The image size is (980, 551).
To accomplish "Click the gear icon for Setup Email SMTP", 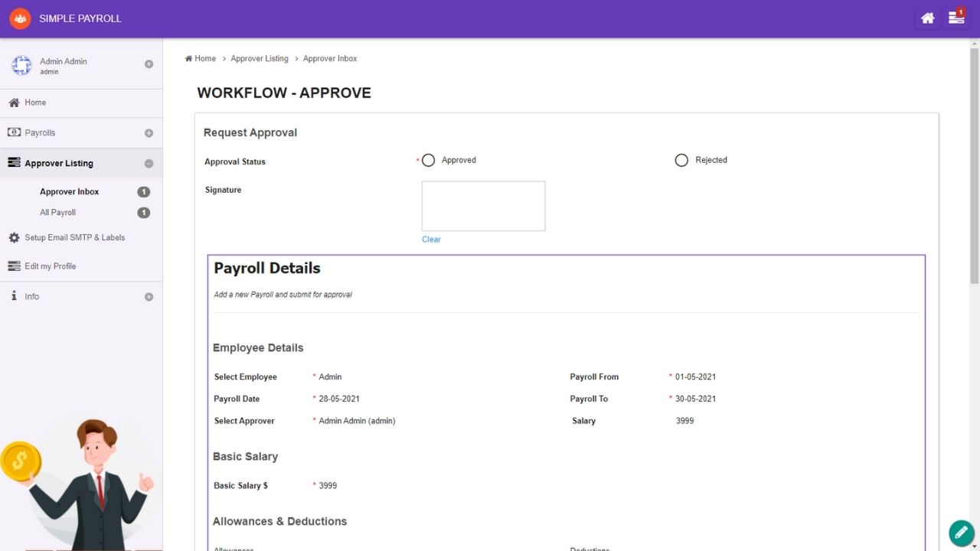I will 14,238.
